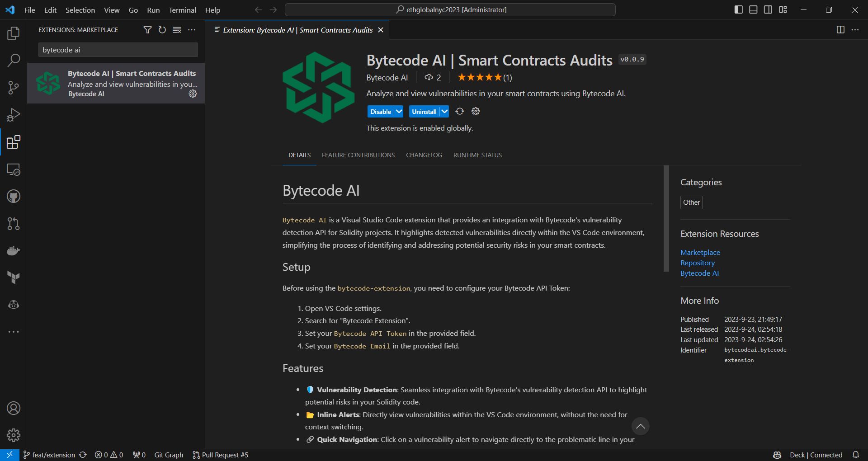
Task: Click the Bytecode AI publisher name
Action: click(x=387, y=78)
